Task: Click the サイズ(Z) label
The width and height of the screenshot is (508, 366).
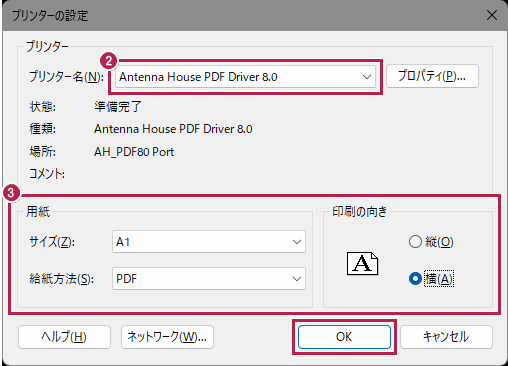Action: pos(52,242)
